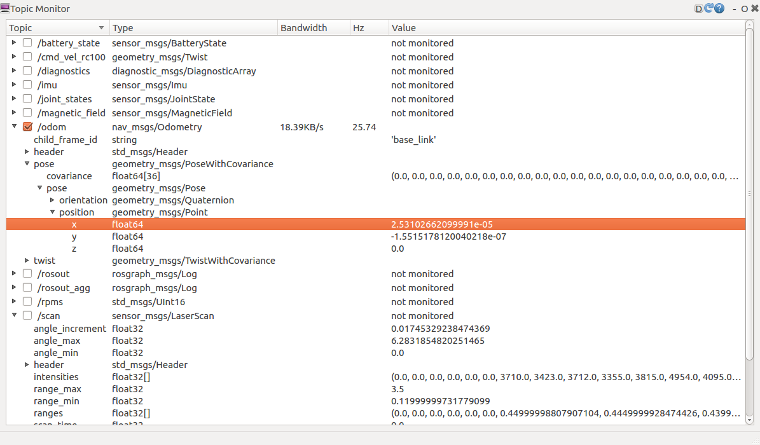Click the undock 'O' float icon
This screenshot has width=760, height=445.
coord(744,9)
